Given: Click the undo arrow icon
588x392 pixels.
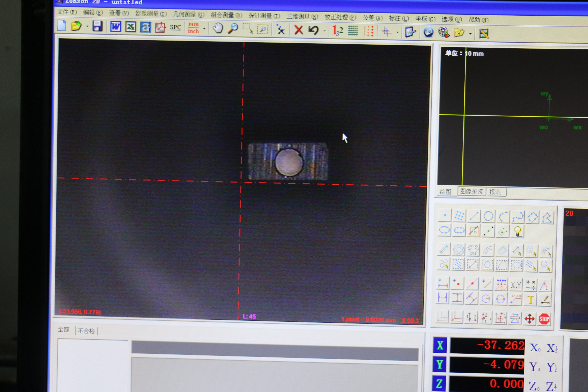Looking at the screenshot, I should [x=314, y=30].
